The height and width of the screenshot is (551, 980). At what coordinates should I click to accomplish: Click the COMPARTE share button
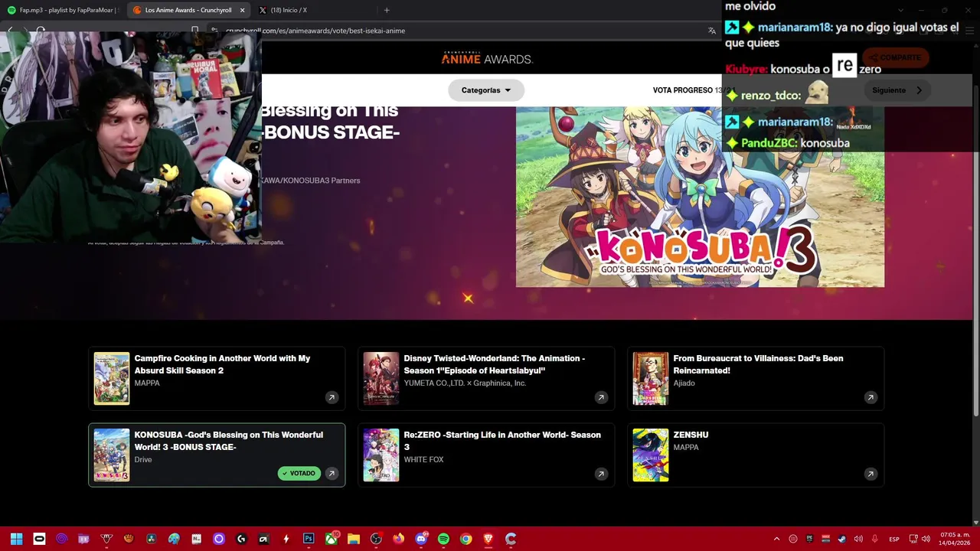click(x=895, y=57)
